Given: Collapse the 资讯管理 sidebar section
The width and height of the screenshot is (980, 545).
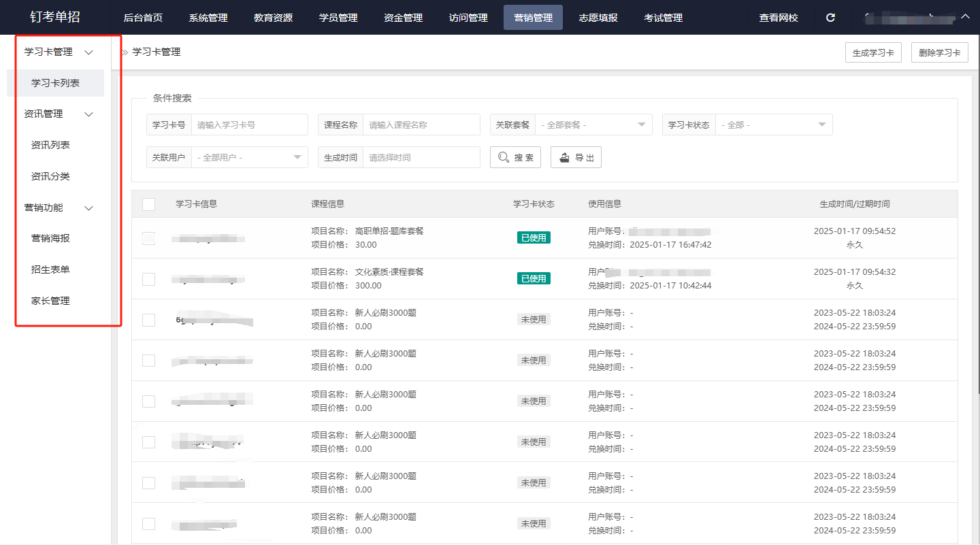Looking at the screenshot, I should click(x=88, y=114).
